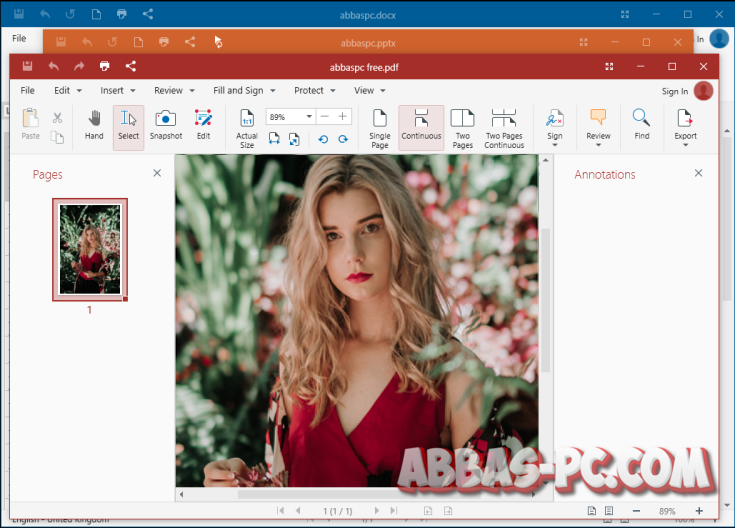Click the save icon in the PDF title bar
Image resolution: width=735 pixels, height=528 pixels.
(28, 66)
